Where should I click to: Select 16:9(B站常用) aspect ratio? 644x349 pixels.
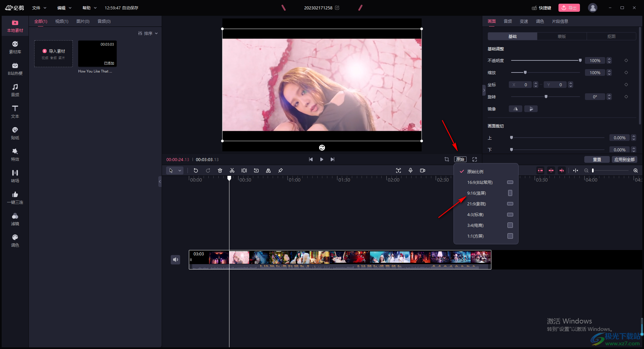tap(486, 182)
